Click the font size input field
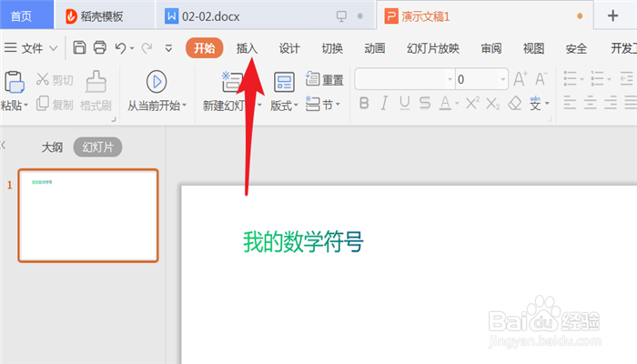The height and width of the screenshot is (364, 637). coord(477,79)
